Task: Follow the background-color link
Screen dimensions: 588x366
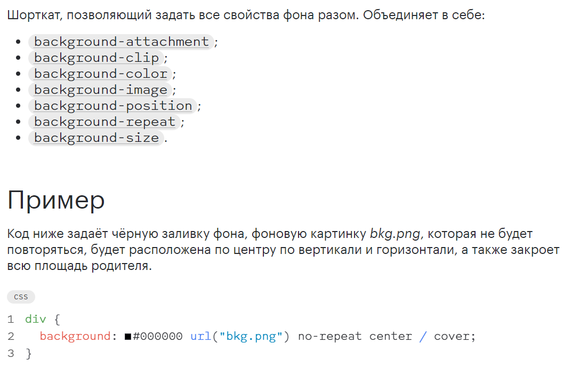Action: 101,74
